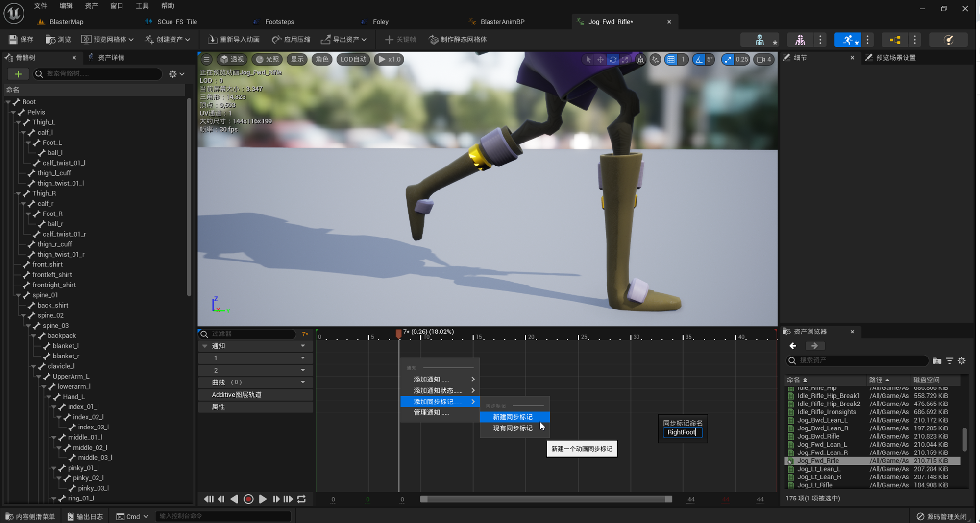This screenshot has width=980, height=523.
Task: Select the viewport translate tool
Action: coord(600,59)
